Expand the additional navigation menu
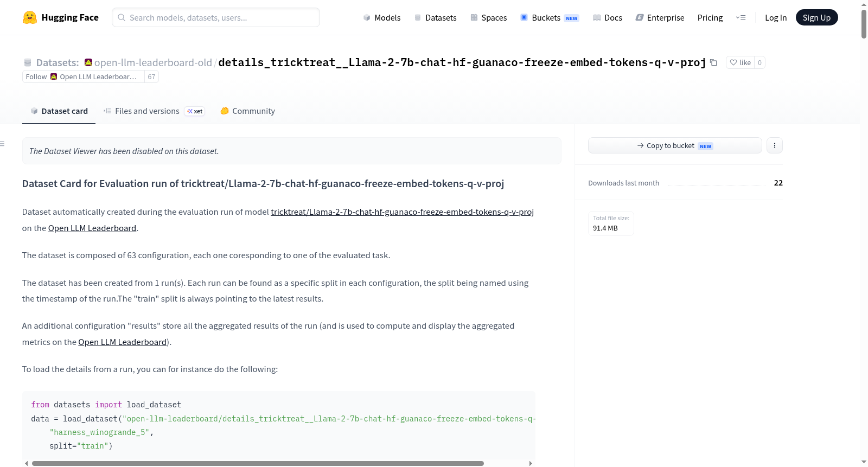 [741, 18]
